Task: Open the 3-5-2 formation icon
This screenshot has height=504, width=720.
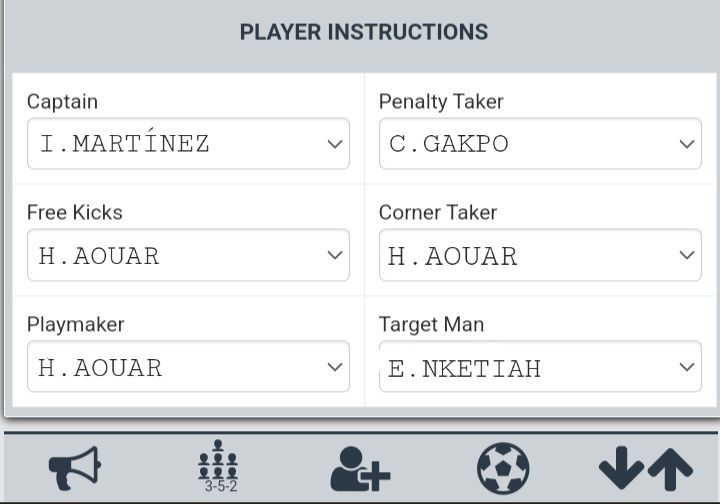Action: click(x=217, y=467)
